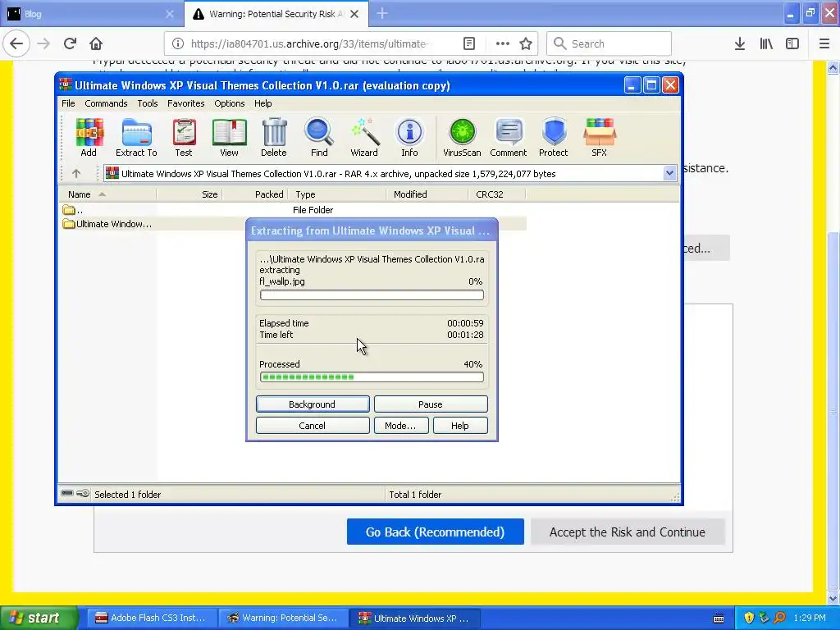
Task: Click the Windows Start button
Action: [39, 618]
